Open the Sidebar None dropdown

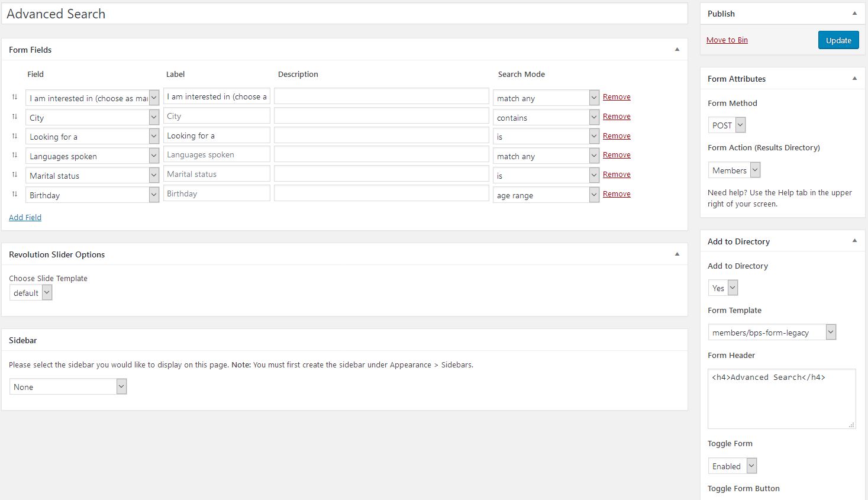[x=68, y=386]
